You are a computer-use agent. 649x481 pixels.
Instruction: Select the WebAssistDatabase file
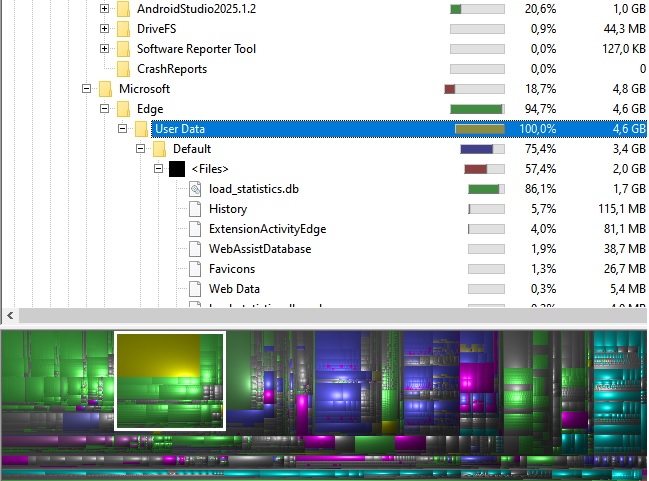click(260, 249)
